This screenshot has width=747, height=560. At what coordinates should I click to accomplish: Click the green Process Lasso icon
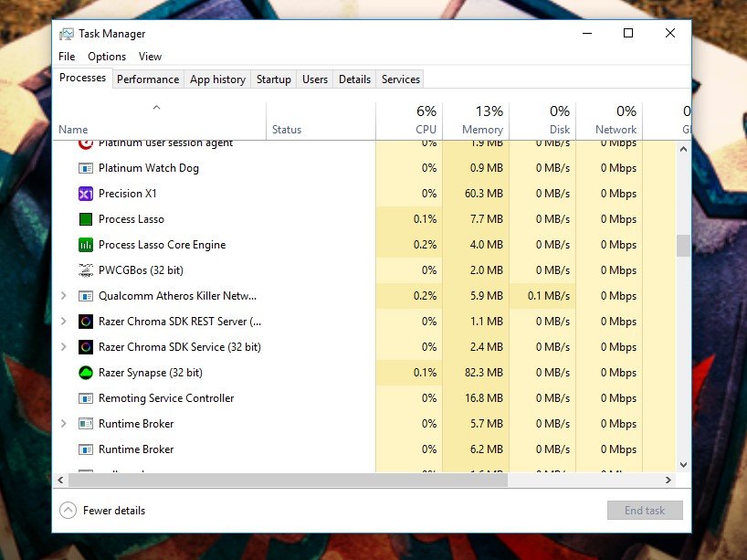point(85,219)
